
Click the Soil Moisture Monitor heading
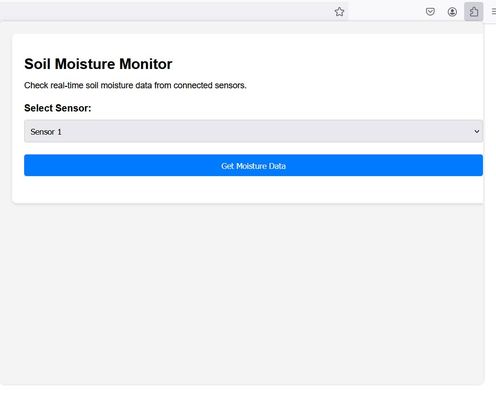[98, 64]
